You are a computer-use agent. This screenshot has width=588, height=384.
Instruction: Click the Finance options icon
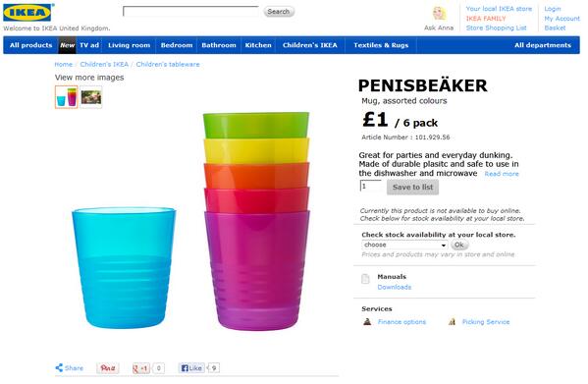click(x=367, y=321)
